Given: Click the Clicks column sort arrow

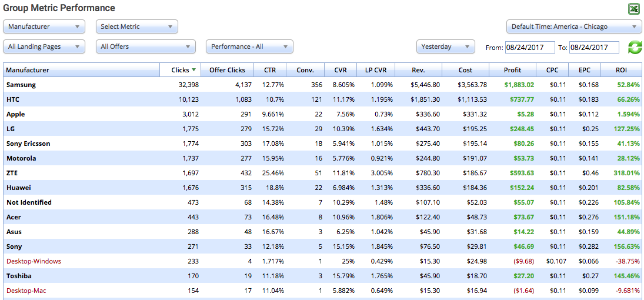Looking at the screenshot, I should click(x=194, y=70).
